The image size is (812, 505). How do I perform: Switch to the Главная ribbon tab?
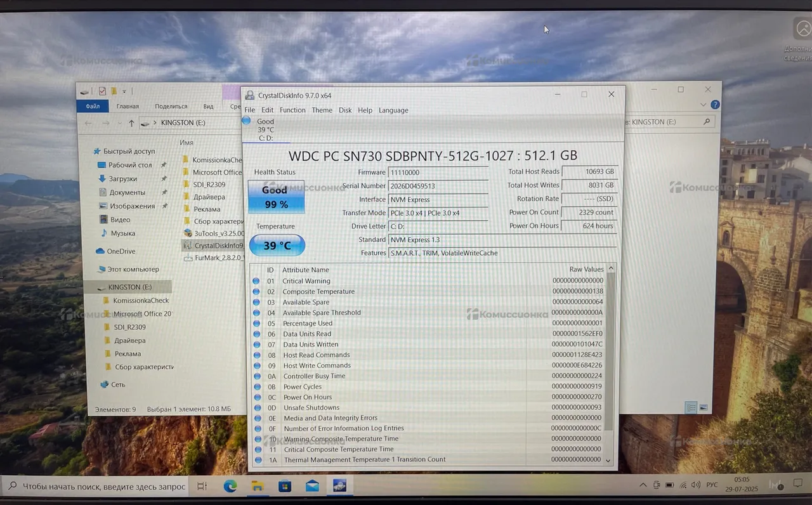pyautogui.click(x=128, y=107)
